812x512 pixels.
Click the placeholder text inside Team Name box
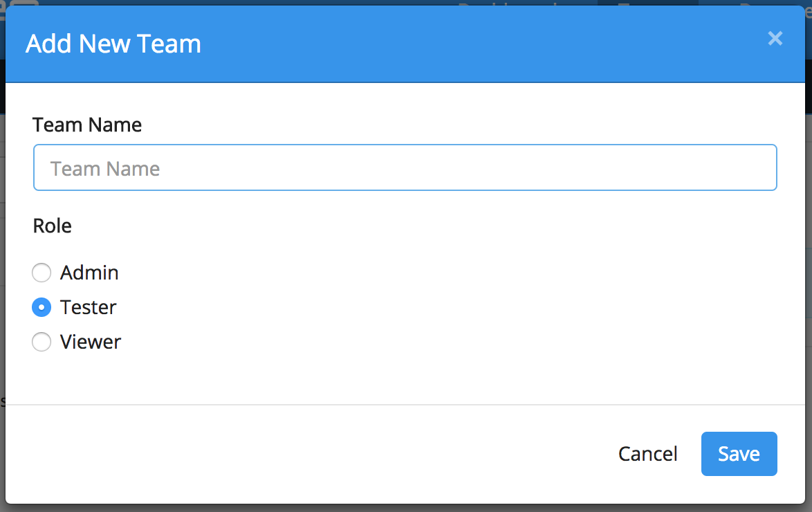click(105, 168)
